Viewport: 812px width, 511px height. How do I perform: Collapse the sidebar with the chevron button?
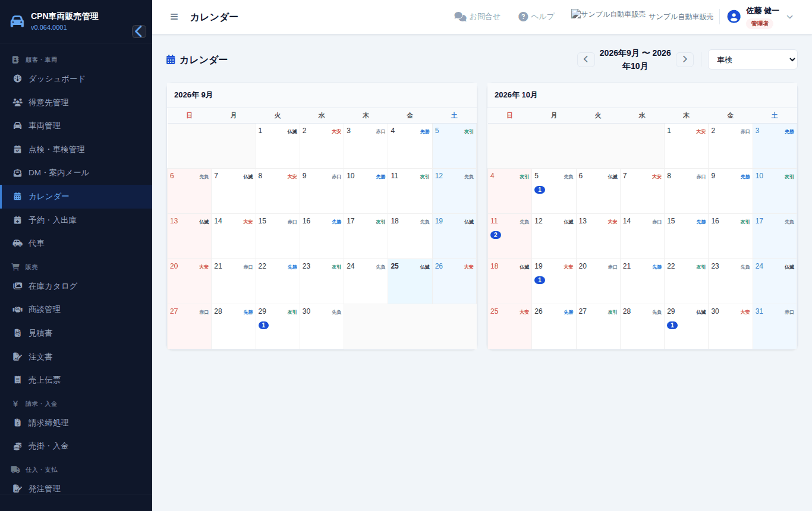click(139, 31)
